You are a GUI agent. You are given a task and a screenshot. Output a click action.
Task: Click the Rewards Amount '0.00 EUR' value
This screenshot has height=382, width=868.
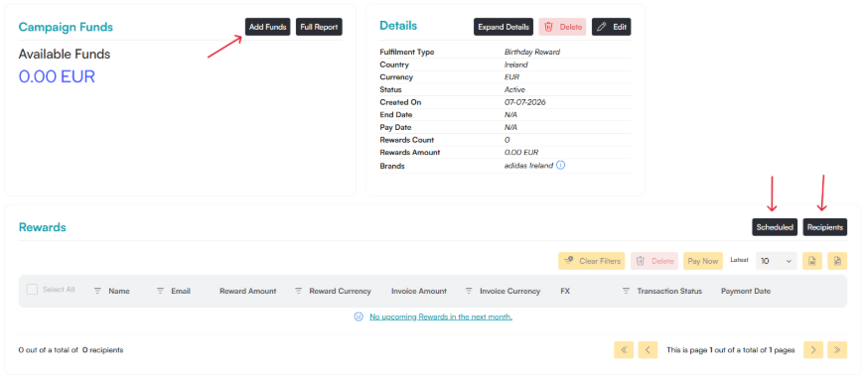coord(521,152)
